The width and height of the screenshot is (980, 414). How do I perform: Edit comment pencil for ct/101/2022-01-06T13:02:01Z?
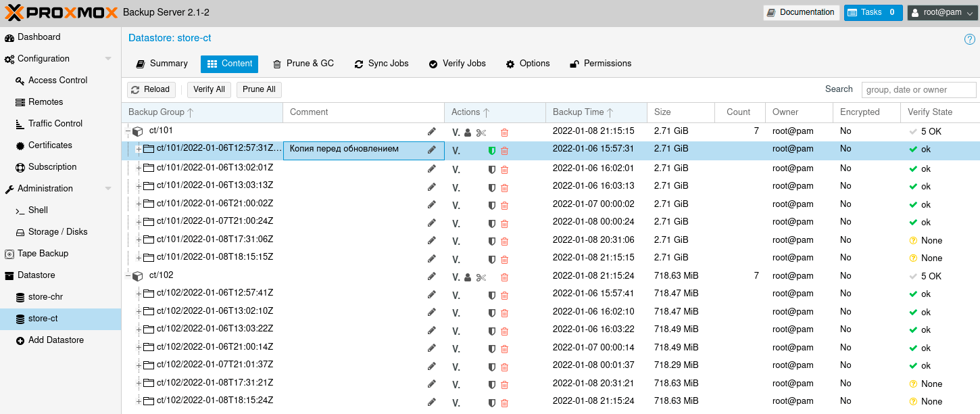[432, 168]
